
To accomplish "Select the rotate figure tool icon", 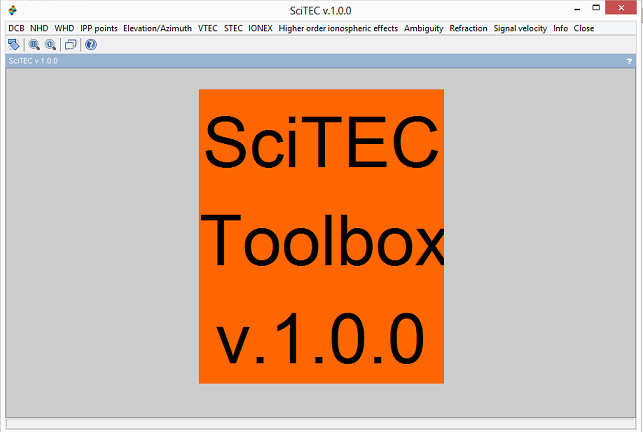I will click(14, 45).
